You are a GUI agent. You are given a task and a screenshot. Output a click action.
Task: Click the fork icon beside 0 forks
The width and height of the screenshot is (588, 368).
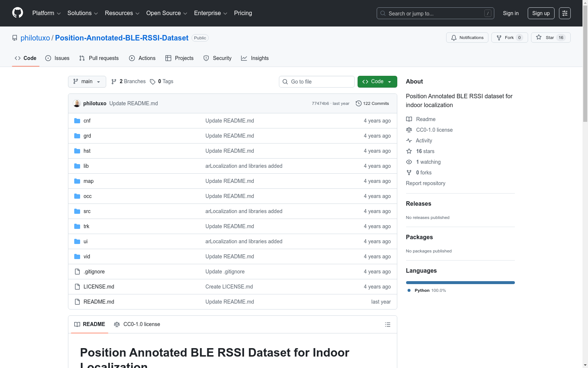(x=409, y=173)
